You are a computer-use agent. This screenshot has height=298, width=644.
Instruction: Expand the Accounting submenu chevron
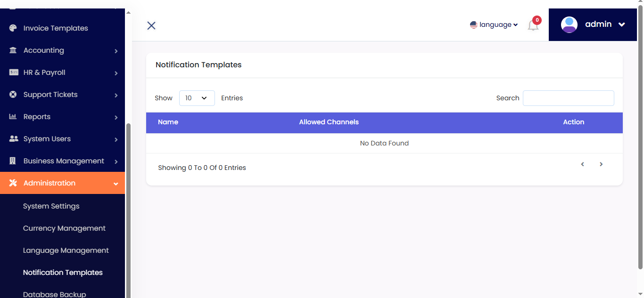(116, 51)
